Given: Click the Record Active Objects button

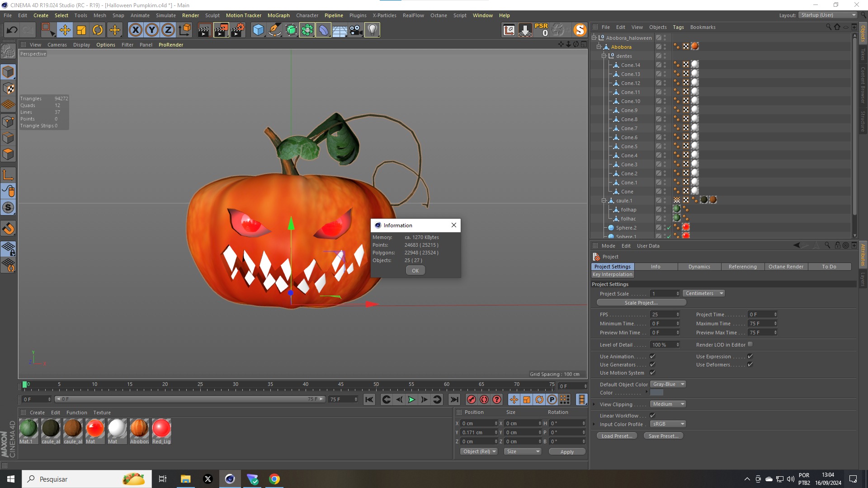Looking at the screenshot, I should point(471,399).
